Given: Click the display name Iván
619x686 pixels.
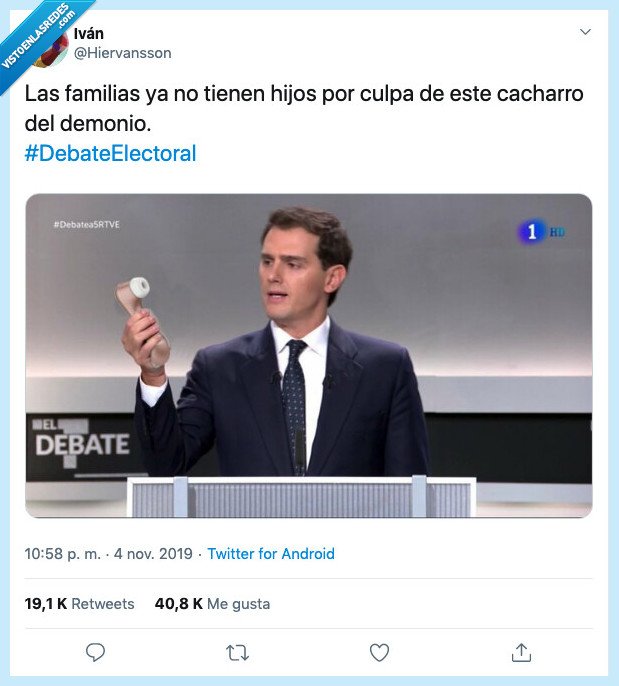Looking at the screenshot, I should pos(89,34).
